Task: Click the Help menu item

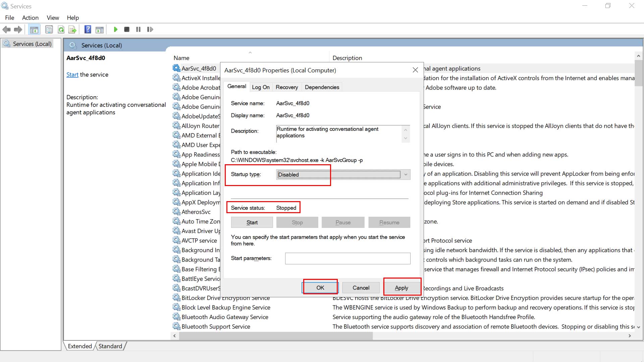Action: click(72, 18)
